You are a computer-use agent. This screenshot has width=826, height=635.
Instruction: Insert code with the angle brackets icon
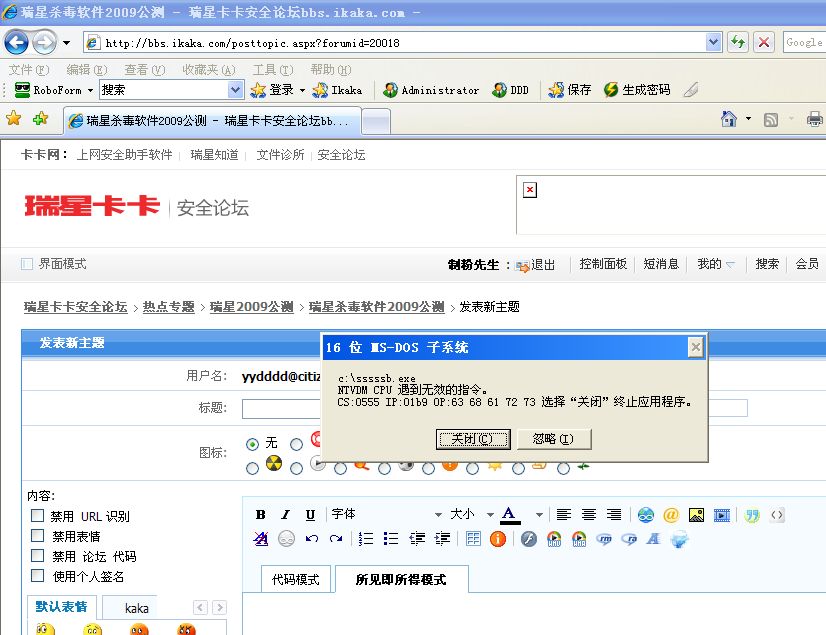coord(777,515)
